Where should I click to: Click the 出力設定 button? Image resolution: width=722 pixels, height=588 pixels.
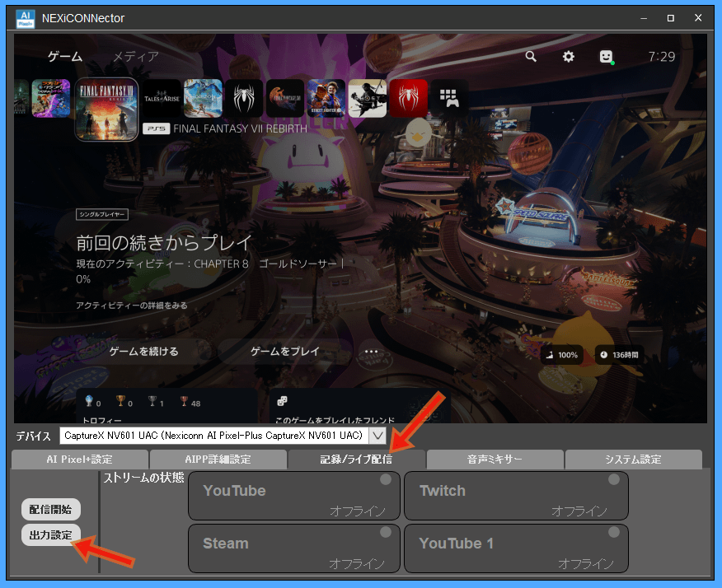[x=50, y=535]
